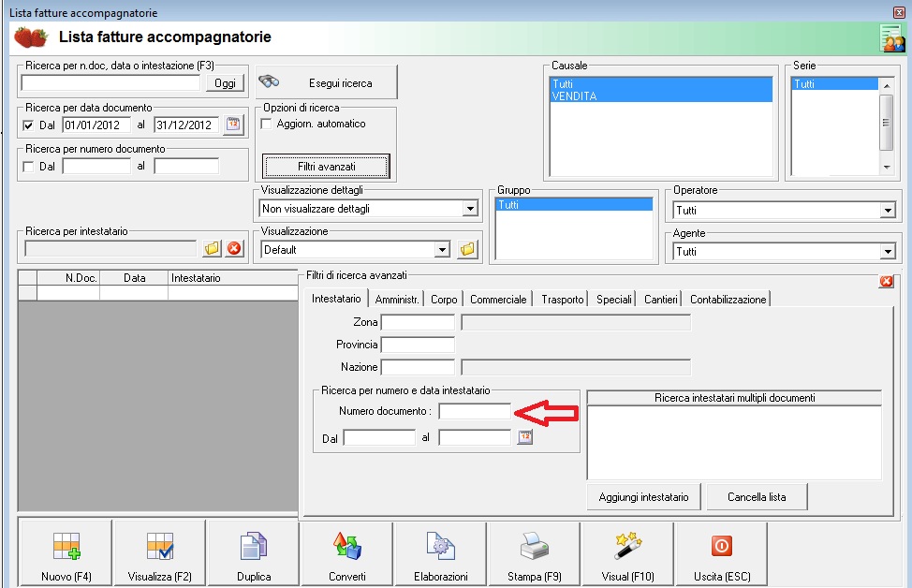The width and height of the screenshot is (912, 588).
Task: Click Nuovo (F4) button
Action: pos(66,553)
